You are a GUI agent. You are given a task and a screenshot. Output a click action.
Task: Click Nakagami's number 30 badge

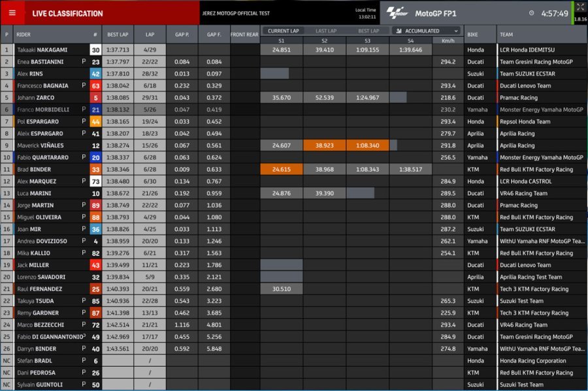pyautogui.click(x=95, y=50)
